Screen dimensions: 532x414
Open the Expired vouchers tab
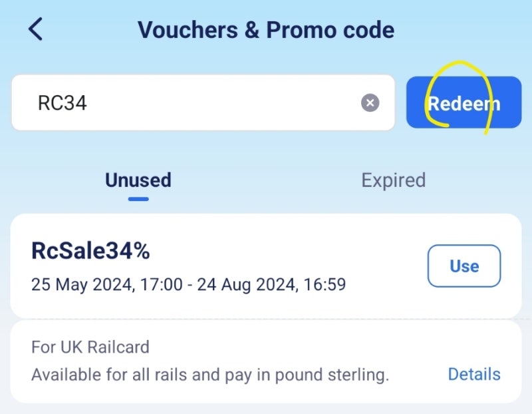click(393, 180)
